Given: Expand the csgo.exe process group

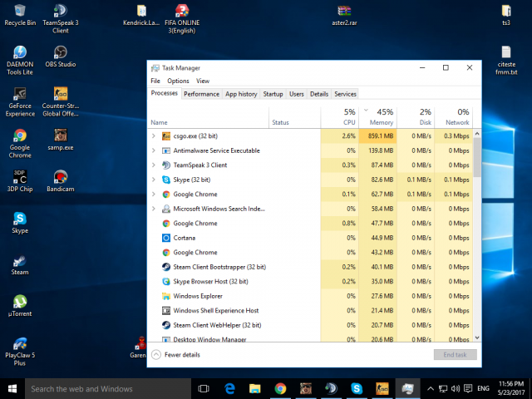Looking at the screenshot, I should point(154,135).
